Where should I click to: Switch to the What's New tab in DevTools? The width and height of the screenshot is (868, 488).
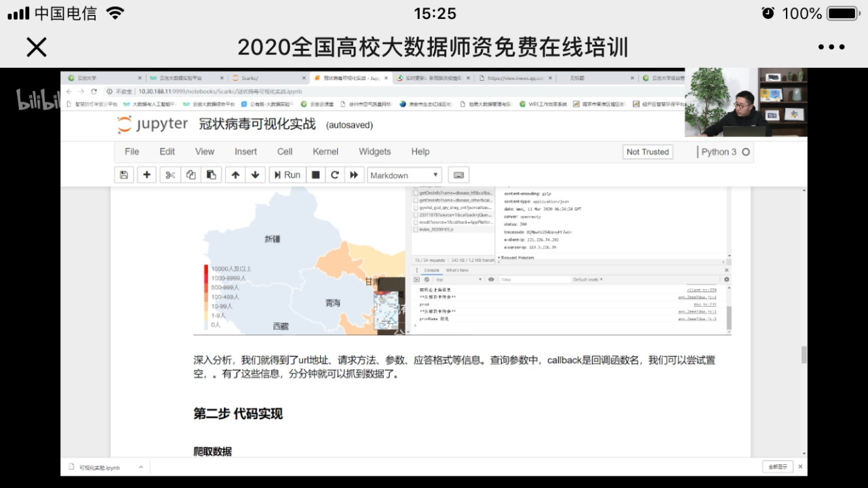[x=457, y=270]
